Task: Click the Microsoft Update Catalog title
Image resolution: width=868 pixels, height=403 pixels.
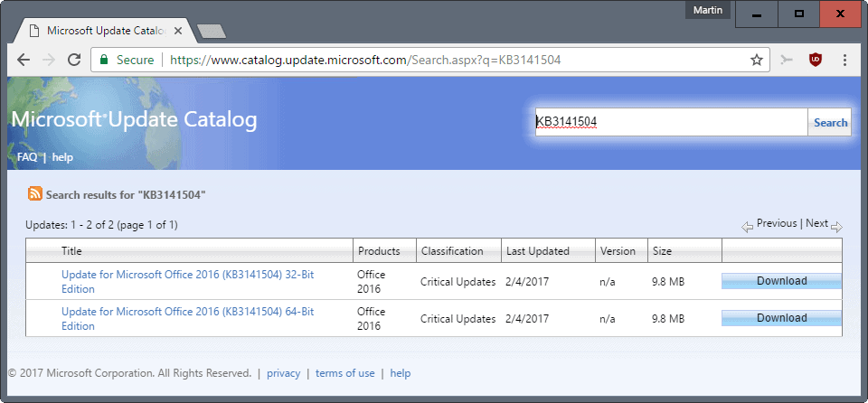Action: click(x=134, y=120)
